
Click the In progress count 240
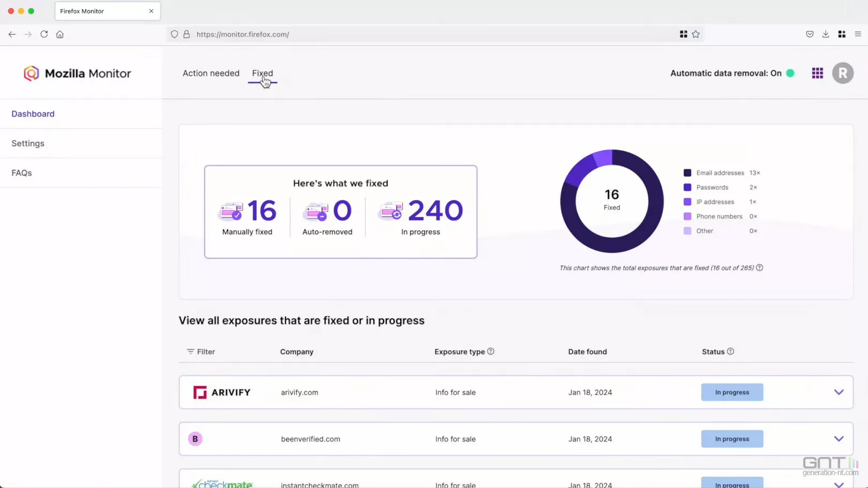(x=436, y=211)
